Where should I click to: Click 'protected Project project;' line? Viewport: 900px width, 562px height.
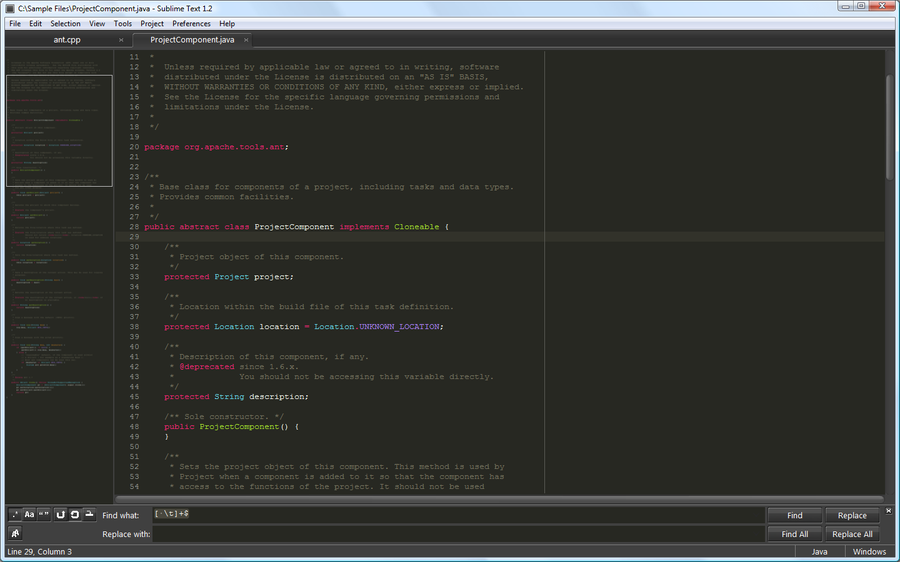229,277
